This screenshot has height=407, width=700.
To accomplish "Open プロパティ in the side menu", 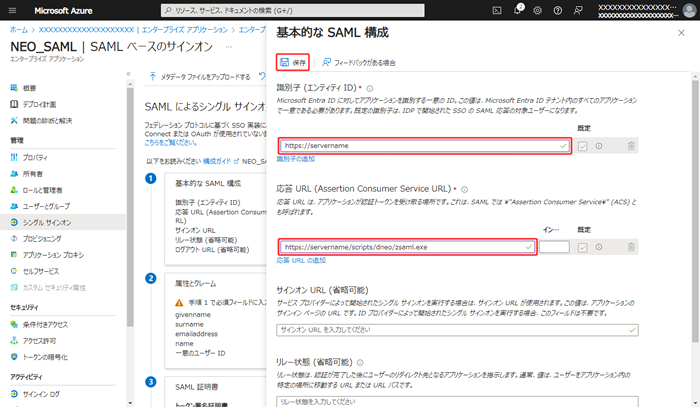I will point(35,157).
